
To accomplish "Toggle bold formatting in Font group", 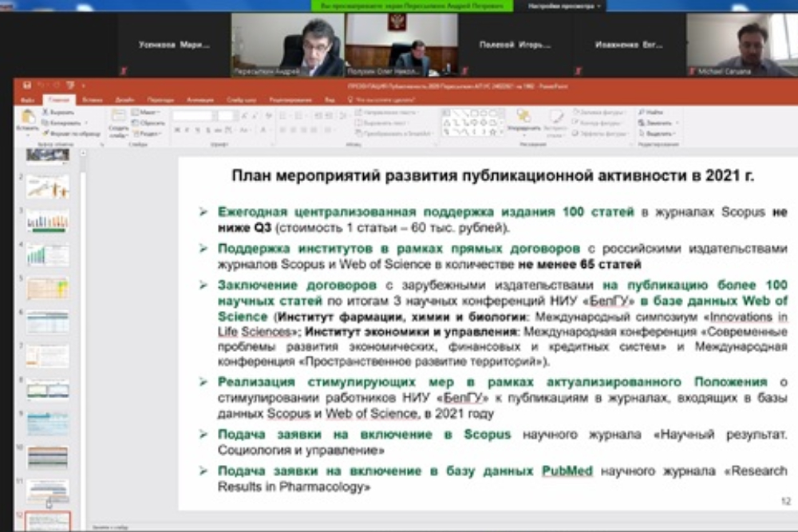I will coord(176,130).
